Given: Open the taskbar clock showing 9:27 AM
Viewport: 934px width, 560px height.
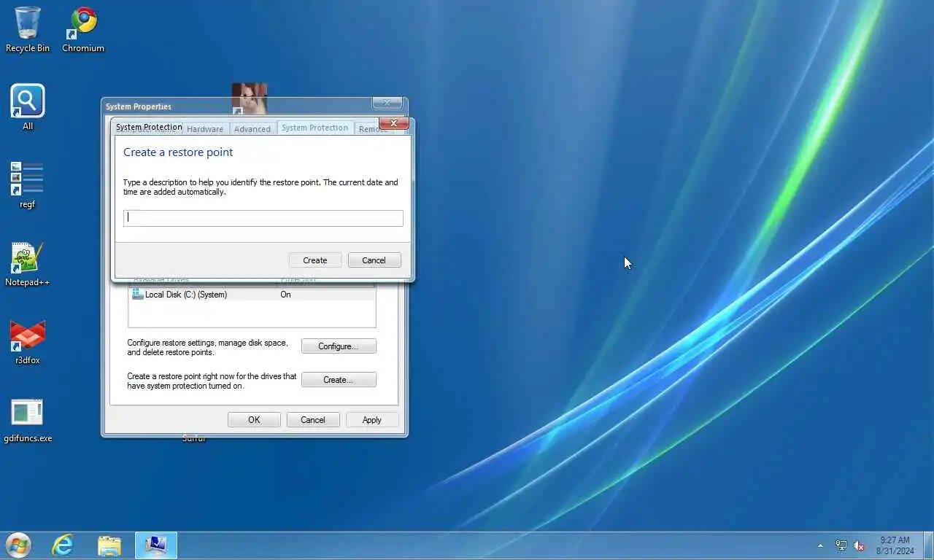Looking at the screenshot, I should 895,545.
